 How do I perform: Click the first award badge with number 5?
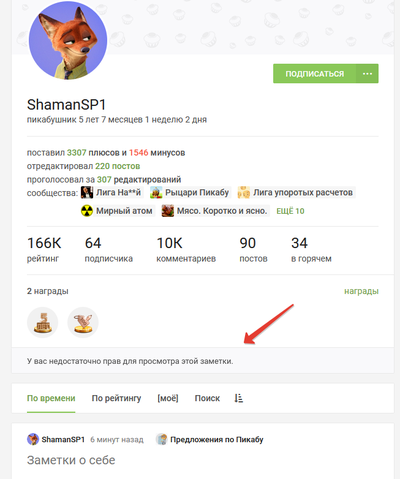pos(43,322)
